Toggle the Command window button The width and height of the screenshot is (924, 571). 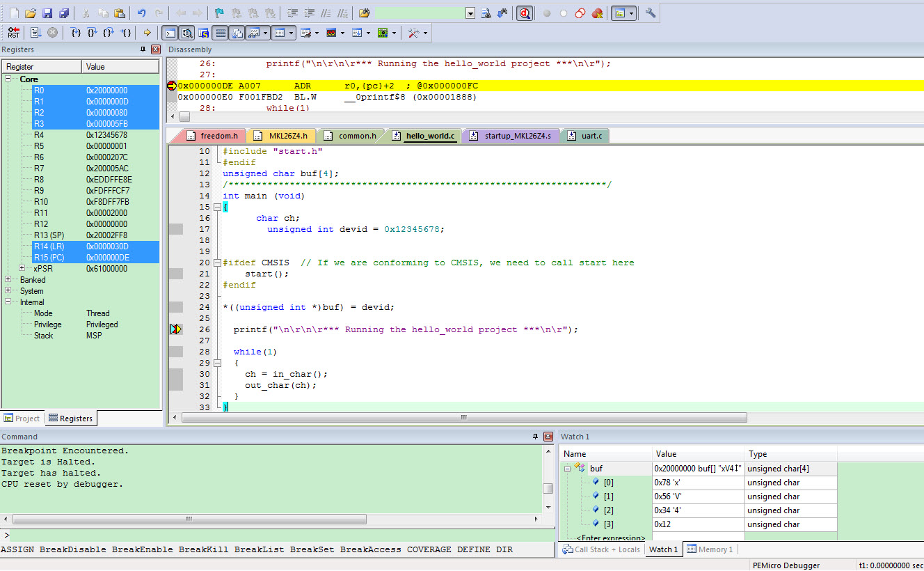(170, 33)
